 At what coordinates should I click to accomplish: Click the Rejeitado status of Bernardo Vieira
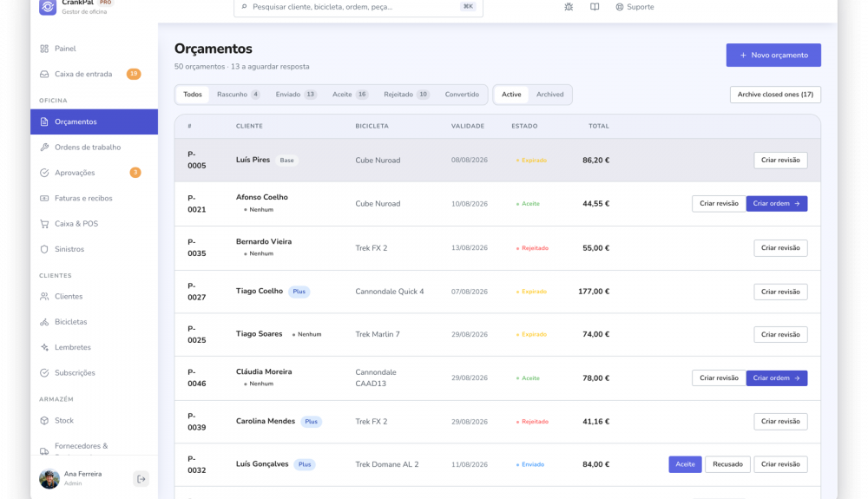coord(533,248)
